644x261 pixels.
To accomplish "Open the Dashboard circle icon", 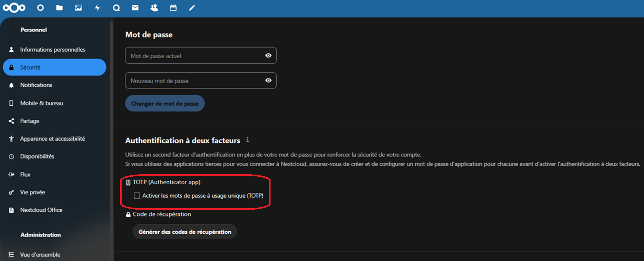I will [40, 8].
